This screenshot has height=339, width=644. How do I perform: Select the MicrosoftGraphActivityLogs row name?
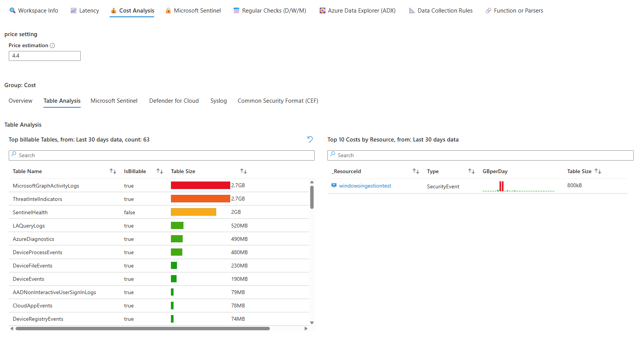[46, 186]
